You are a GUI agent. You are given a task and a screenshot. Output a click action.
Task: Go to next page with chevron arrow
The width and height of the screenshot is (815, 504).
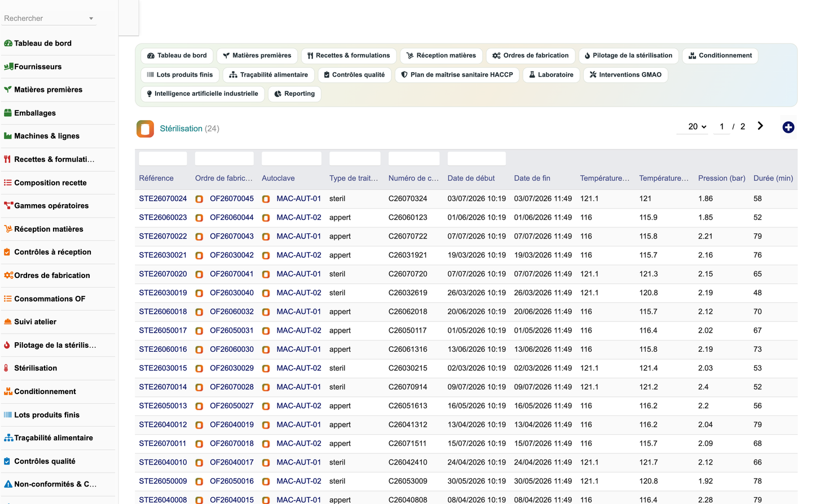760,126
